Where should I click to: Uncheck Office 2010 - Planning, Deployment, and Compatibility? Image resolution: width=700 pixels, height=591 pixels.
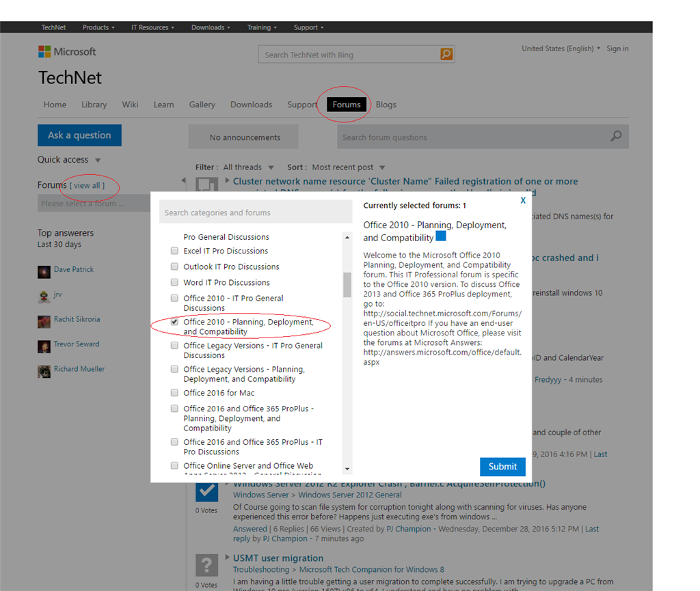tap(174, 322)
